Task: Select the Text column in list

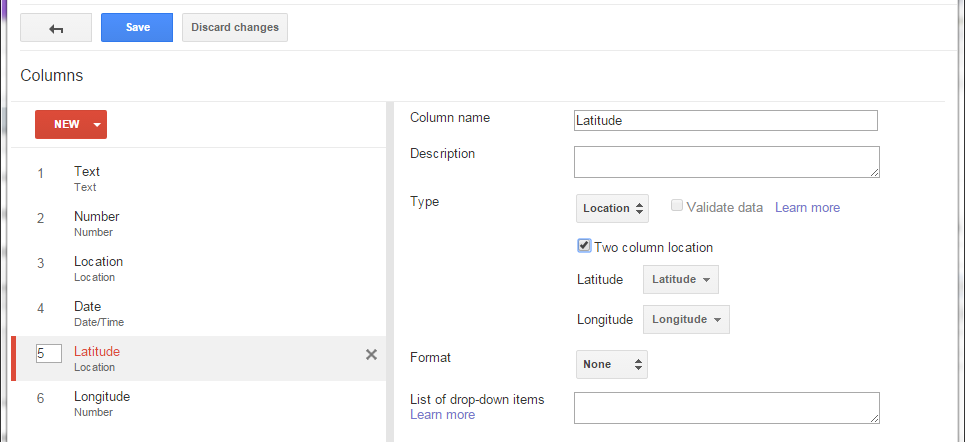Action: (199, 179)
